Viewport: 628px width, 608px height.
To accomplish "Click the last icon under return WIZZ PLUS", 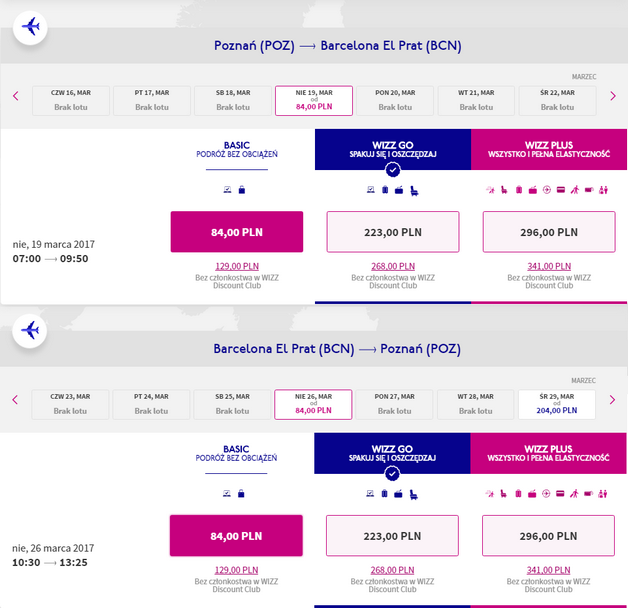I will 603,492.
